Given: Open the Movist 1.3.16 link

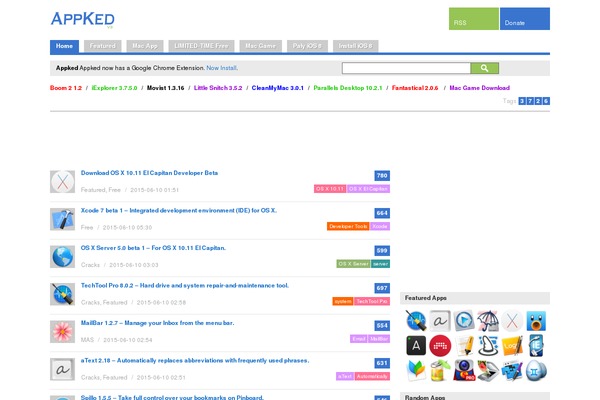Looking at the screenshot, I should (x=166, y=88).
